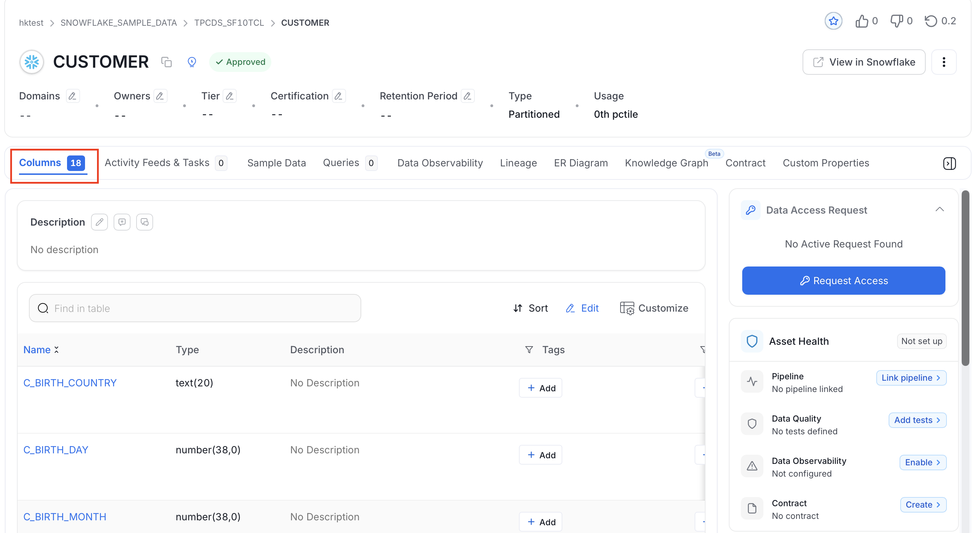This screenshot has width=980, height=533.
Task: Open TPCDS_SF10TCL breadcrumb link
Action: [229, 23]
